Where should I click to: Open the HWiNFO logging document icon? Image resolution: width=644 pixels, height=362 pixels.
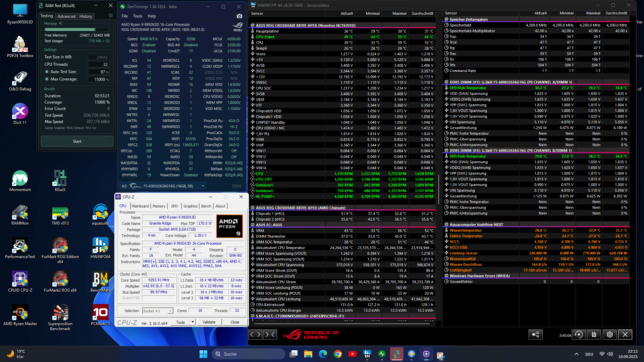(x=594, y=335)
